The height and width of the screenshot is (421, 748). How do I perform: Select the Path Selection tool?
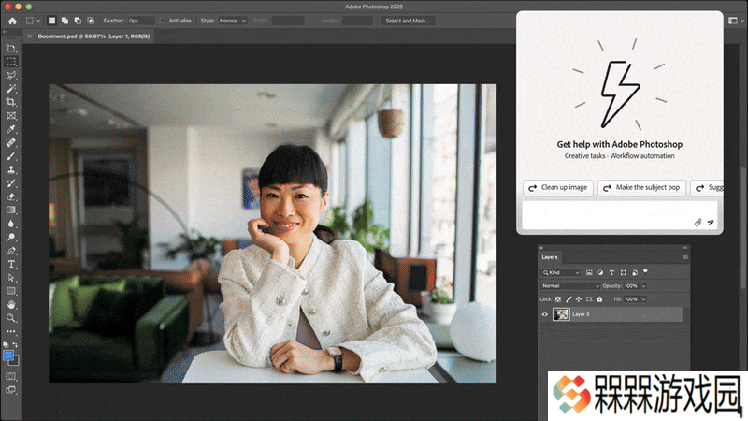pyautogui.click(x=11, y=277)
